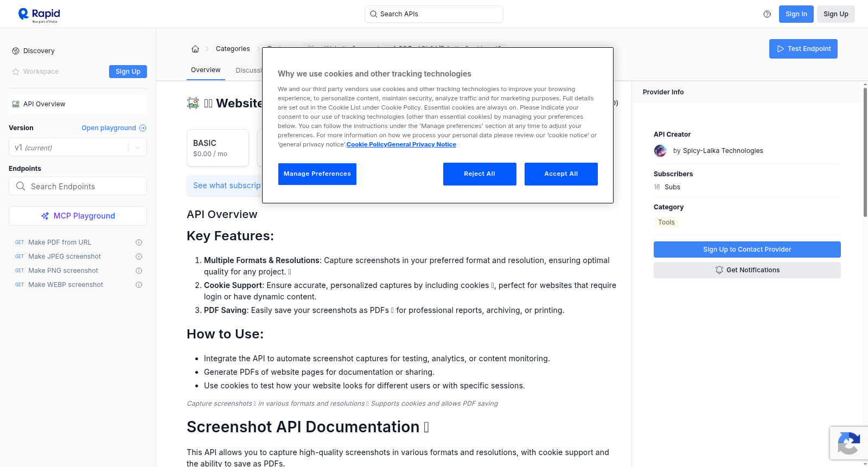The width and height of the screenshot is (868, 467).
Task: Click the MCP Playground sparkle icon
Action: pos(45,216)
